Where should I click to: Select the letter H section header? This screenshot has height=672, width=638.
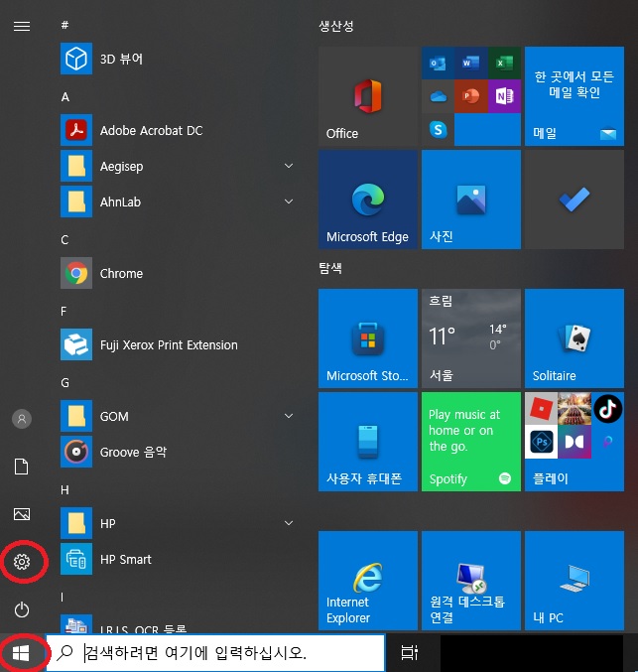65,490
